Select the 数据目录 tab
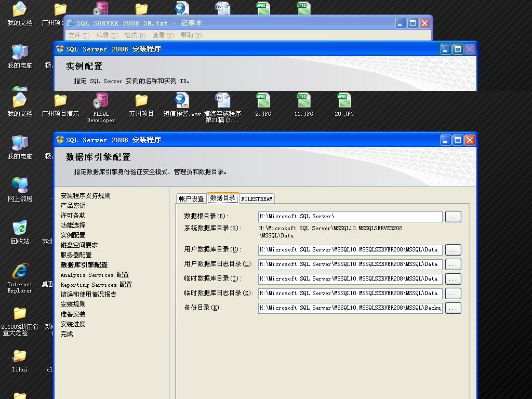This screenshot has width=532, height=399. point(222,198)
